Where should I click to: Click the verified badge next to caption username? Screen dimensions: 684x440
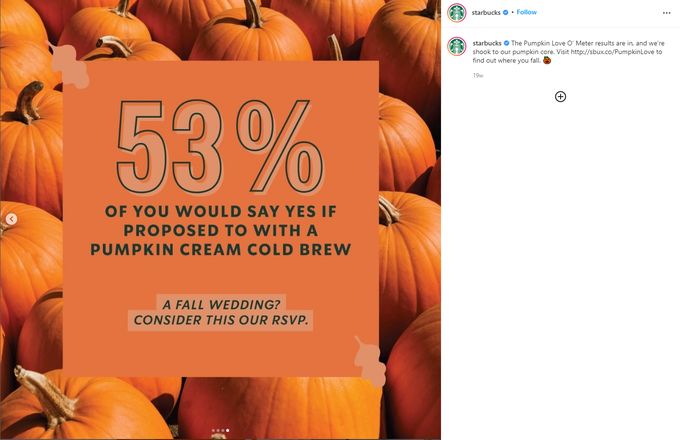point(507,44)
